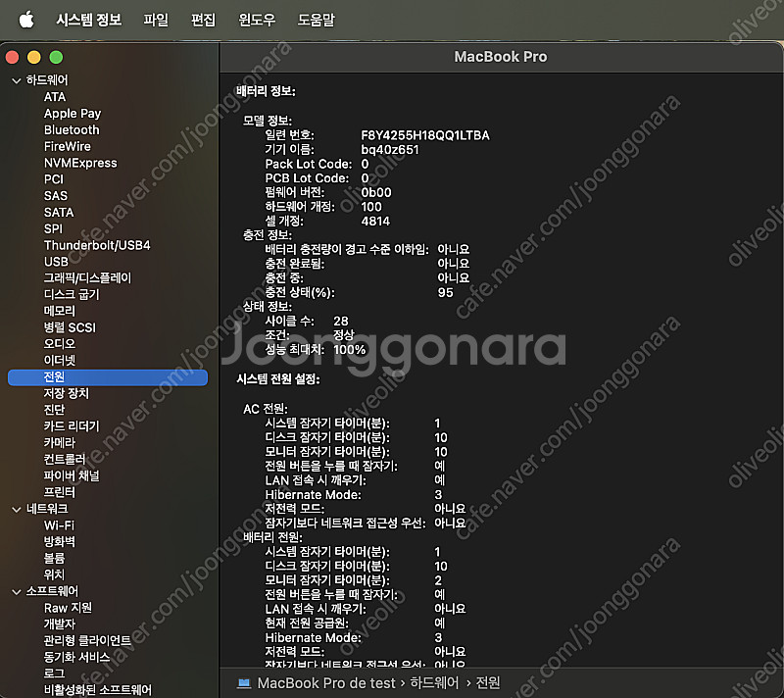Open the 편집 menu
Screen dimensions: 784x698
click(x=203, y=20)
